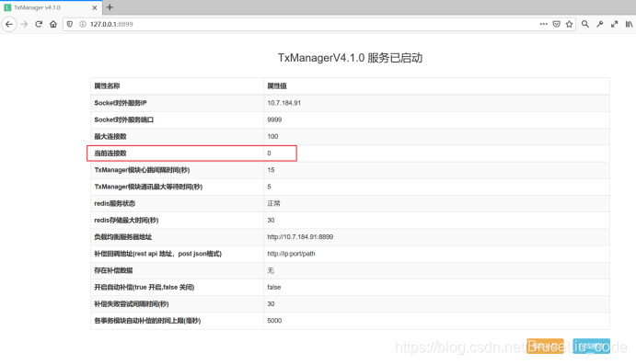The width and height of the screenshot is (636, 364).
Task: Open the page actions three-dot menu
Action: pos(544,24)
